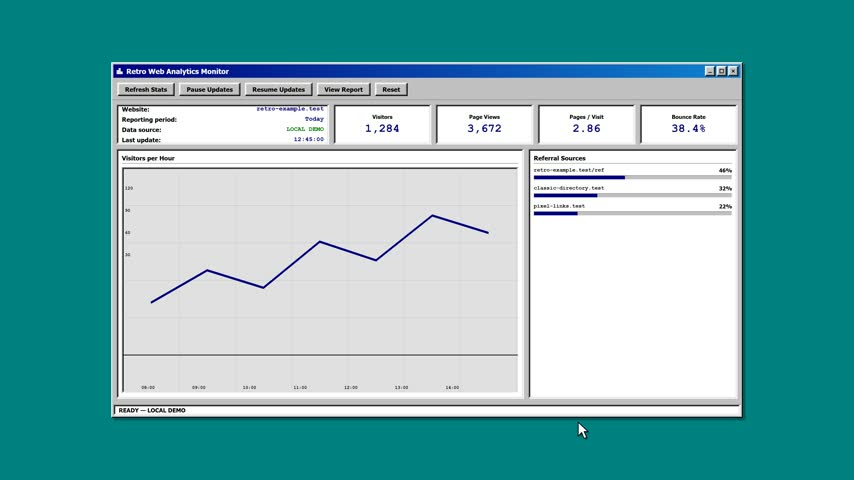The image size is (854, 480).
Task: Click the 46% referral percentage
Action: pyautogui.click(x=725, y=171)
